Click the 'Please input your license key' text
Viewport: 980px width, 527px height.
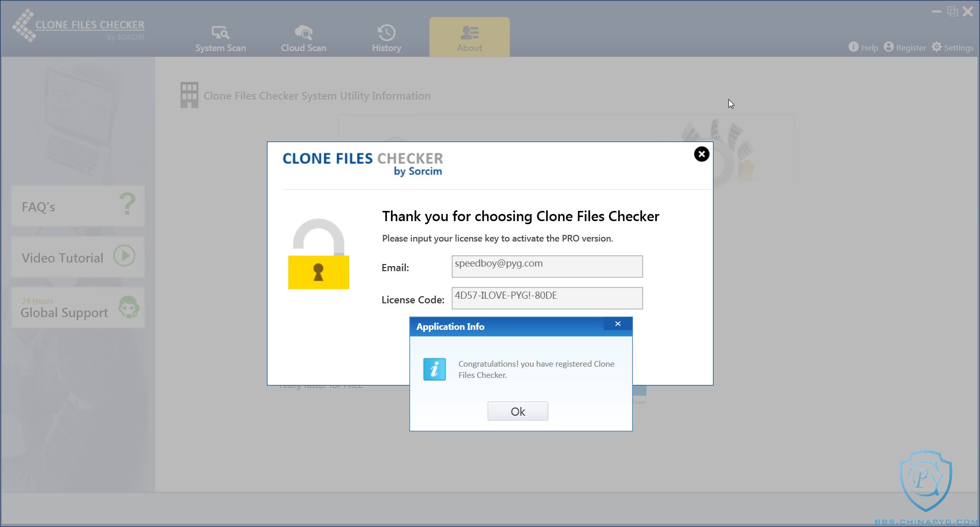[498, 238]
